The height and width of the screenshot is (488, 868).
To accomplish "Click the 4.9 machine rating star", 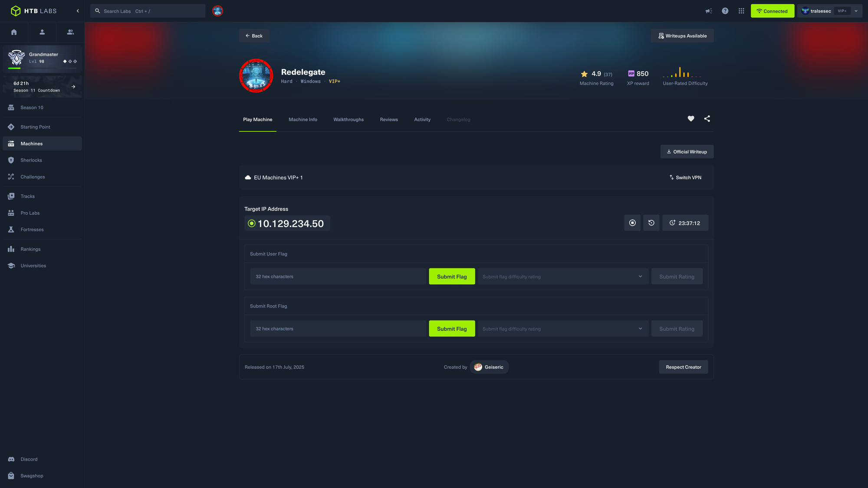I will point(584,74).
